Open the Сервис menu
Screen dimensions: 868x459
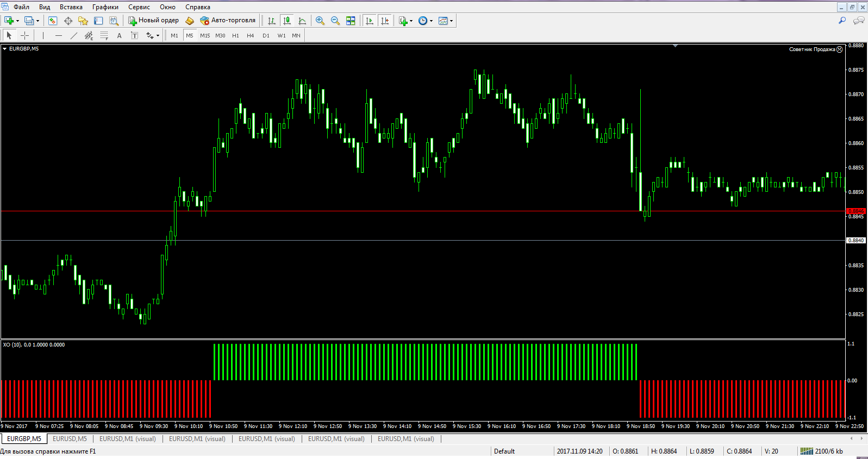(x=139, y=7)
